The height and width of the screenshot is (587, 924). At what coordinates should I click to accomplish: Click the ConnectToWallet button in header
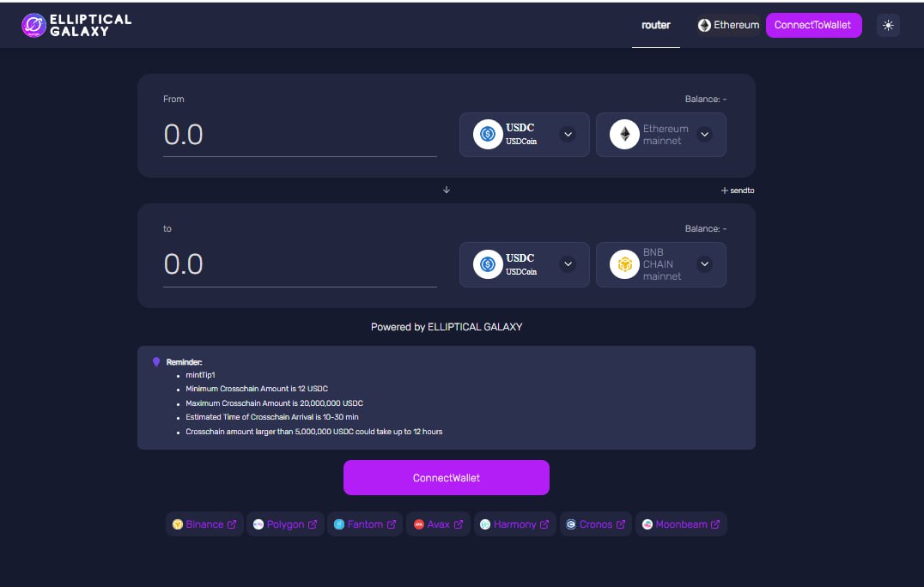(x=813, y=26)
